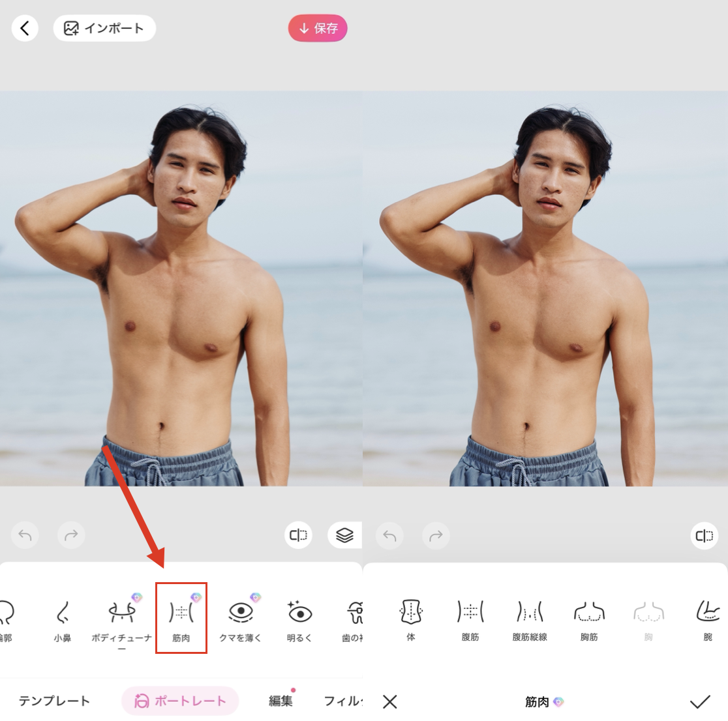The image size is (728, 721).
Task: Undo the last edit
Action: click(25, 535)
